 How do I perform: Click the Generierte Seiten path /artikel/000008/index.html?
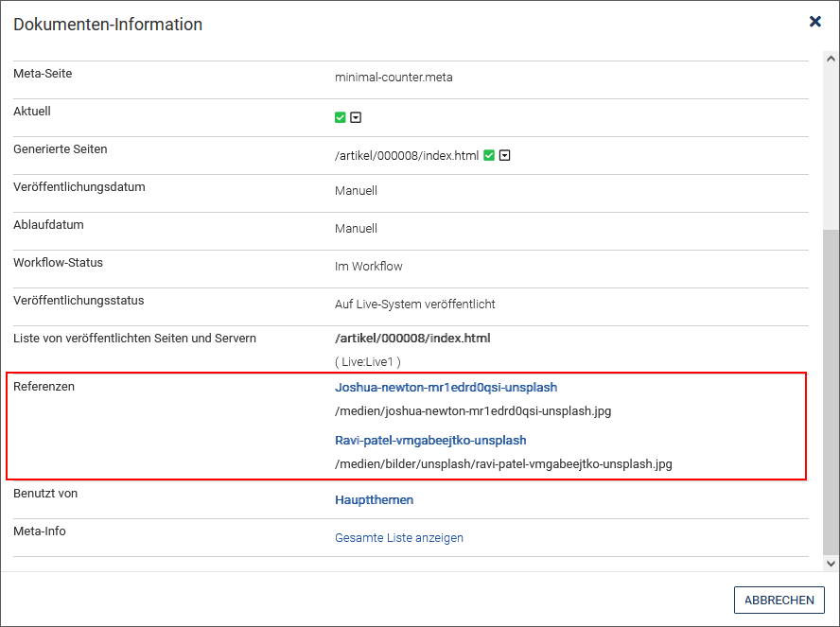click(x=407, y=155)
